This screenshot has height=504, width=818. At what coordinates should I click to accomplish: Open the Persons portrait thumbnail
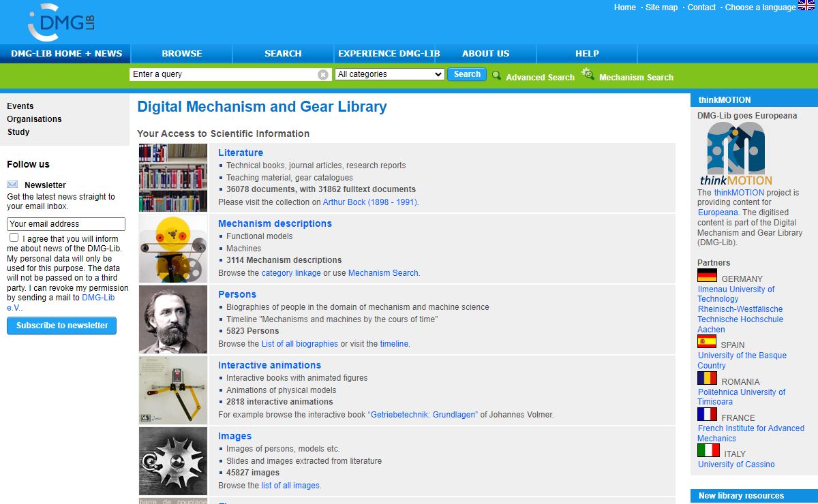(x=173, y=319)
